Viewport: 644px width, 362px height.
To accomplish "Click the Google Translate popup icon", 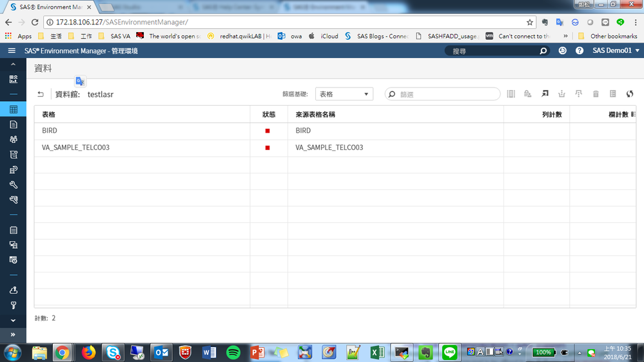I will [x=80, y=81].
